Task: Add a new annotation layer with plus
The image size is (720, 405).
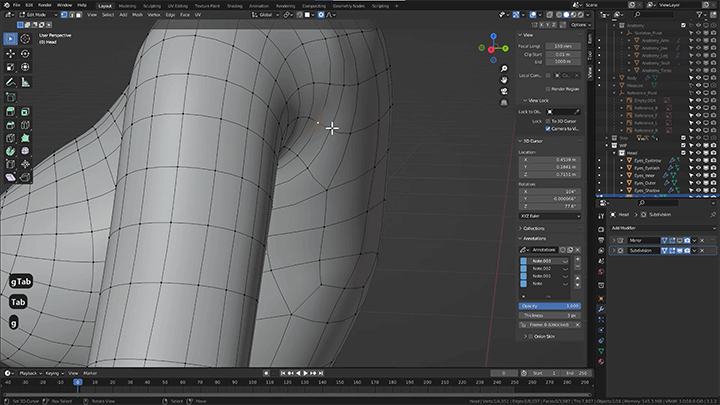Action: (x=578, y=259)
